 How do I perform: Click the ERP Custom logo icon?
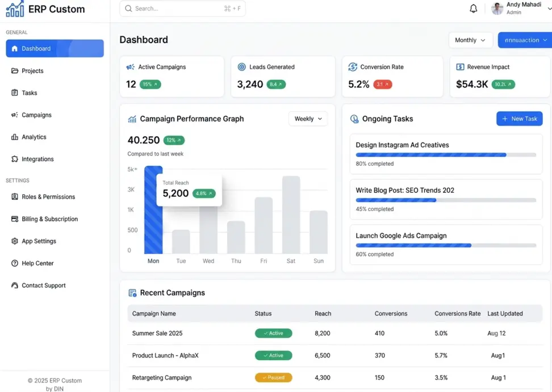click(x=15, y=9)
